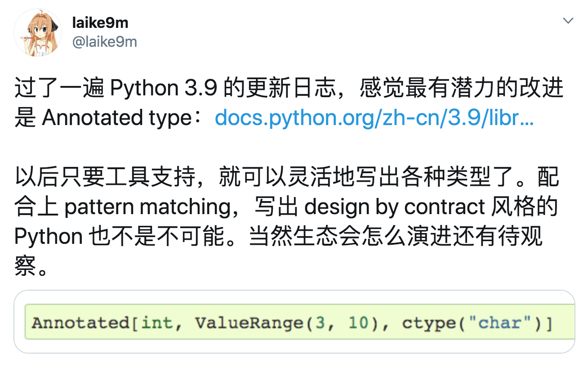Click the line starting with Python 也不是不可能

click(279, 237)
